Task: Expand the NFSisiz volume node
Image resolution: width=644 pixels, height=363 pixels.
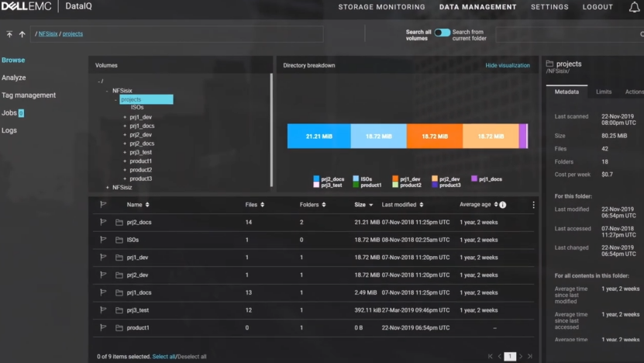Action: click(108, 187)
